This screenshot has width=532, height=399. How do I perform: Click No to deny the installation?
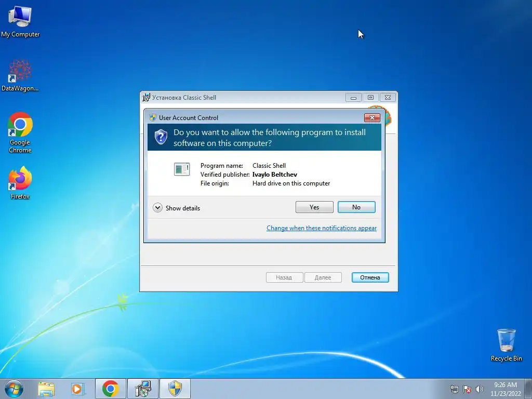click(x=356, y=207)
